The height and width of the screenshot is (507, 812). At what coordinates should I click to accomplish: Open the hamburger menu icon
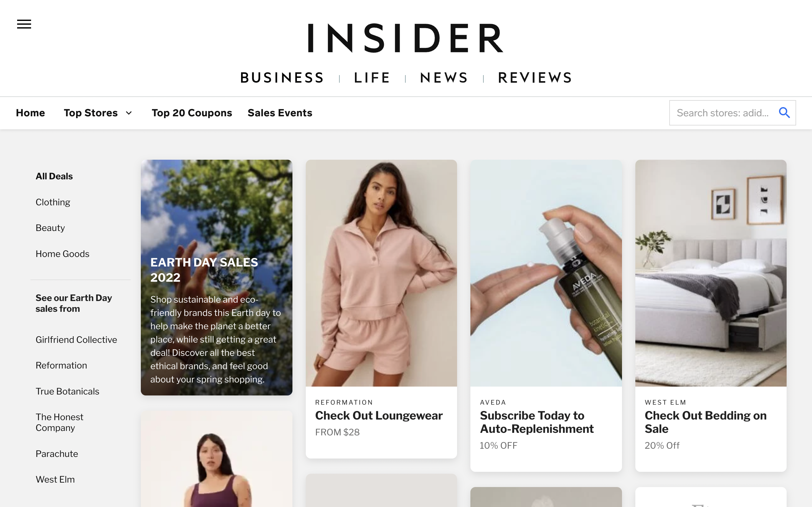[x=24, y=24]
